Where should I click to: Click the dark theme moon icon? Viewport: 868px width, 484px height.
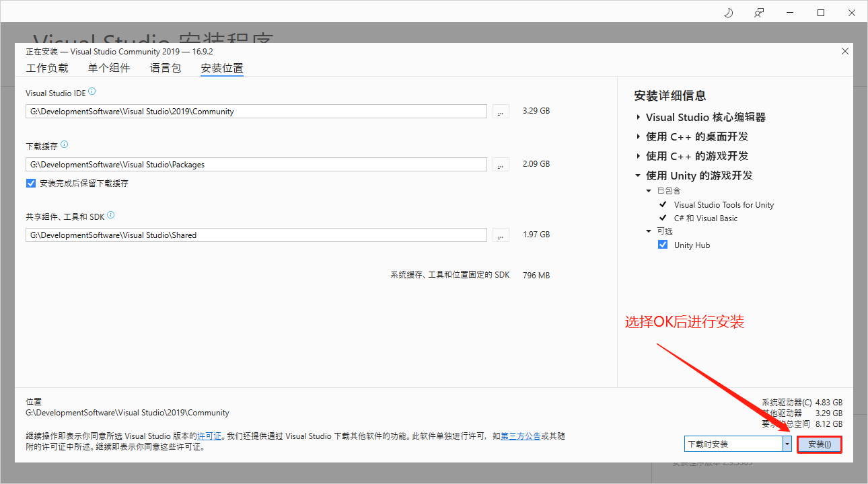[728, 13]
